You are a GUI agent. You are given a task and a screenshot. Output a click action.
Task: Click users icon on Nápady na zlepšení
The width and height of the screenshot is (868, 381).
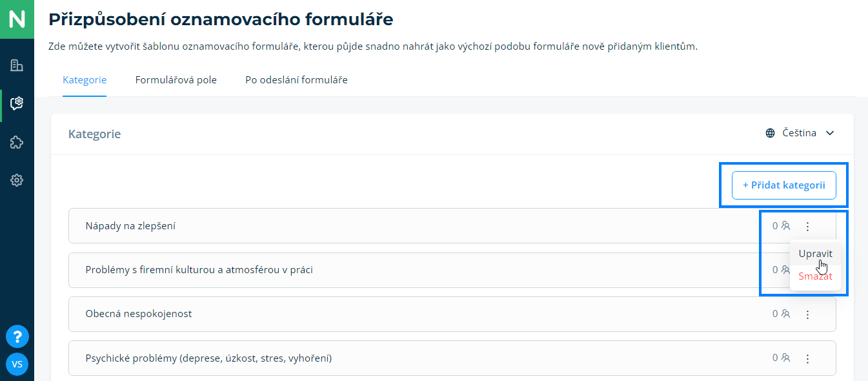click(x=785, y=226)
